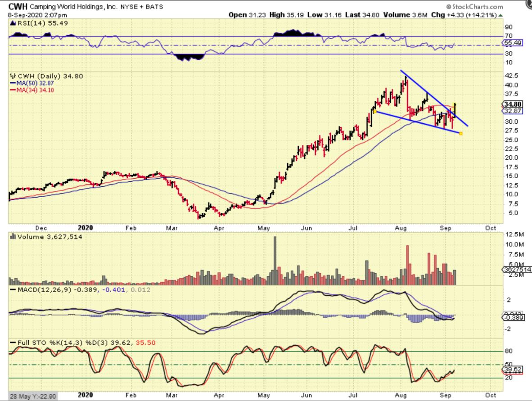Click the latest black candle near 34.80
This screenshot has height=401, width=532.
(x=455, y=111)
